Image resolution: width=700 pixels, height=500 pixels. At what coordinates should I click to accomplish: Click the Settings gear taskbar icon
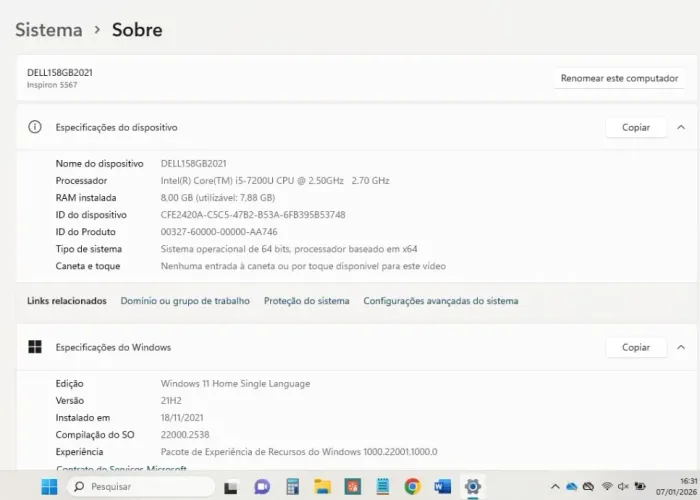pyautogui.click(x=473, y=487)
